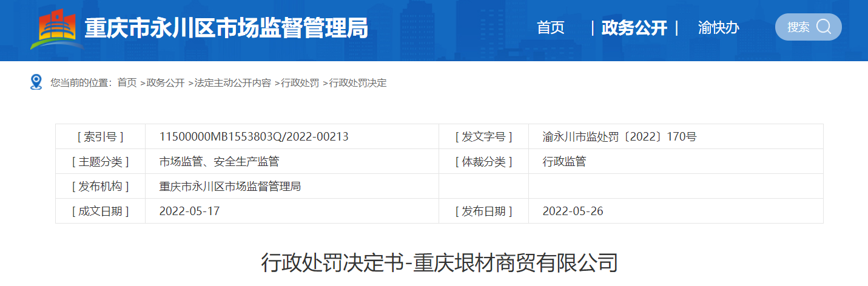868x286 pixels.
Task: Select the 主题分类 label cell
Action: (101, 162)
